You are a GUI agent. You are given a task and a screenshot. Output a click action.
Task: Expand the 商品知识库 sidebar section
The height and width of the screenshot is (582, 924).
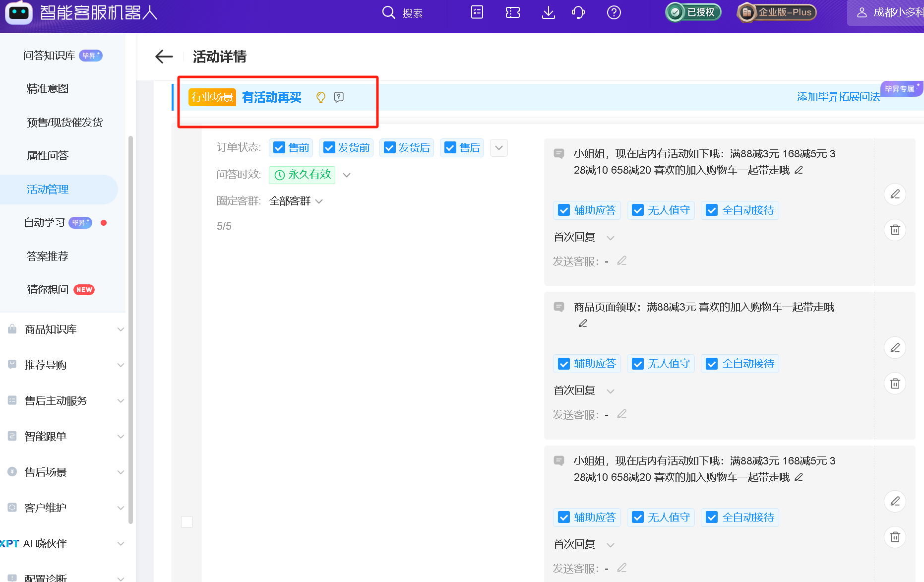click(x=121, y=329)
